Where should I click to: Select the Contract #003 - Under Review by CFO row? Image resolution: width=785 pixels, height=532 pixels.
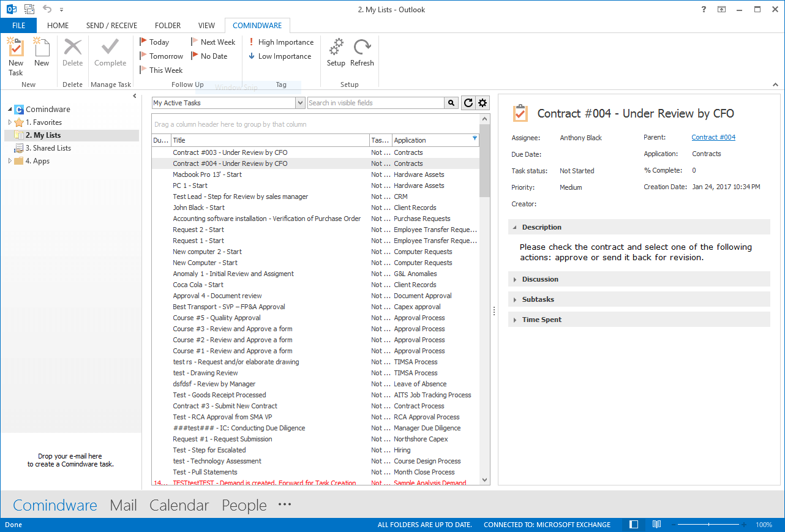point(315,152)
